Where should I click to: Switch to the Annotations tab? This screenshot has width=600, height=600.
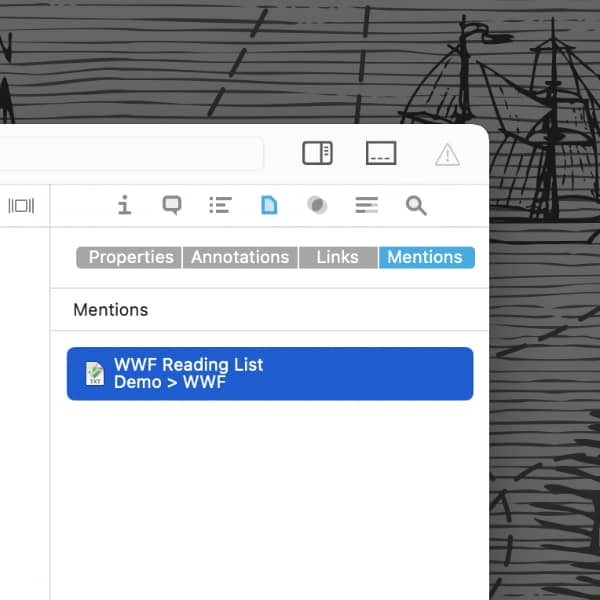pos(240,258)
